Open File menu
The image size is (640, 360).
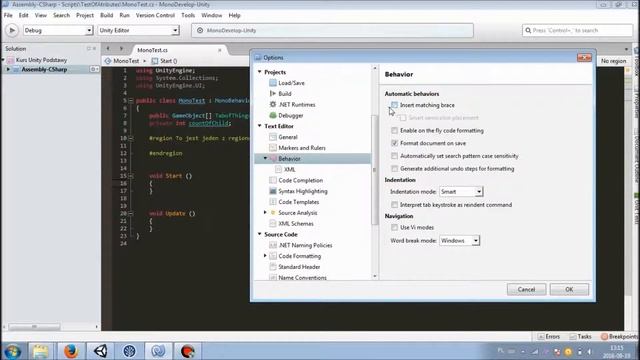pyautogui.click(x=8, y=16)
